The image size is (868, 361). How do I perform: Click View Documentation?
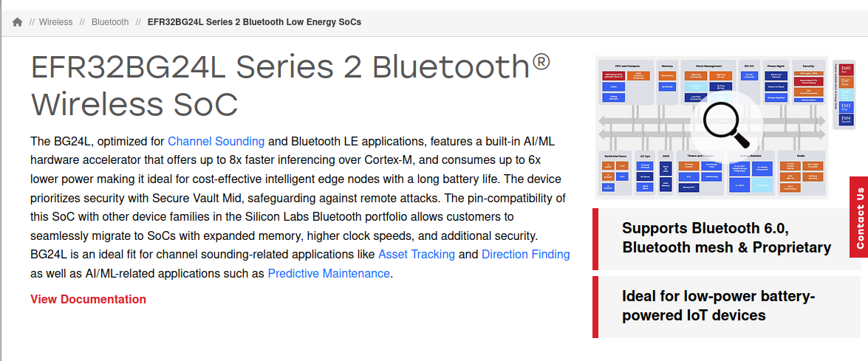pyautogui.click(x=89, y=299)
